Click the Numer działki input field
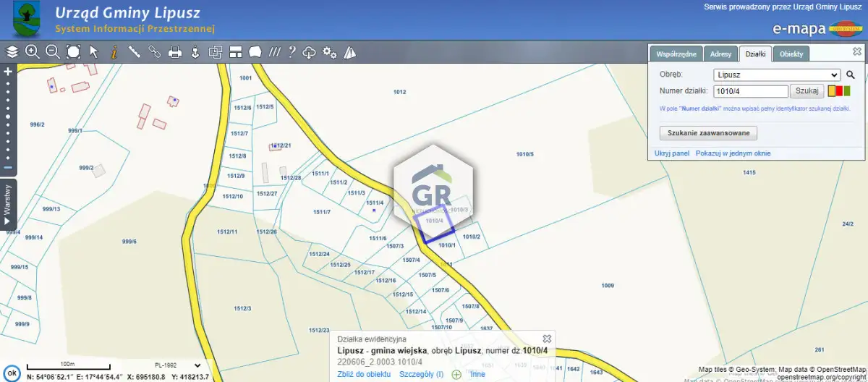 click(x=750, y=91)
